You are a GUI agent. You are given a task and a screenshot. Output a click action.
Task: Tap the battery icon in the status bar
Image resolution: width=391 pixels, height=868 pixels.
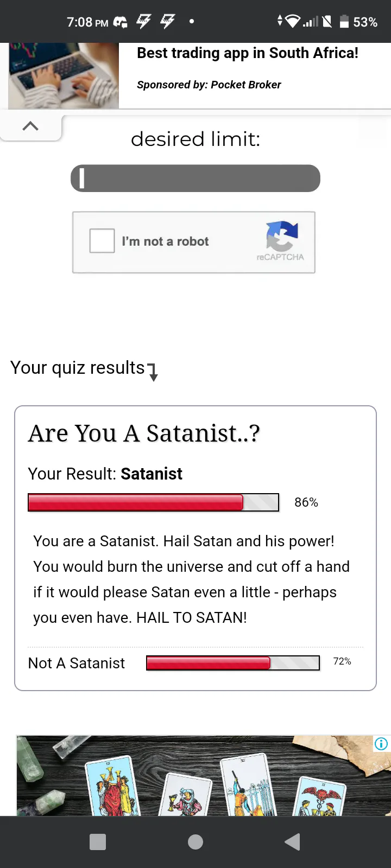[x=344, y=22]
